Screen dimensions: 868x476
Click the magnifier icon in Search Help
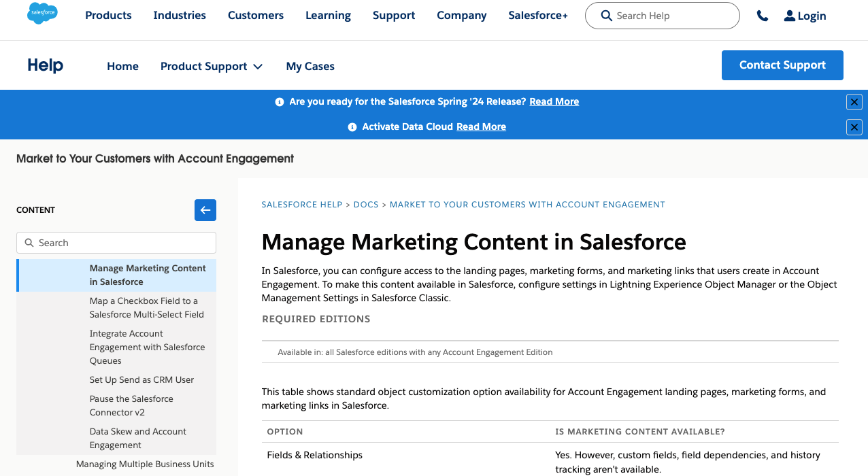point(606,16)
